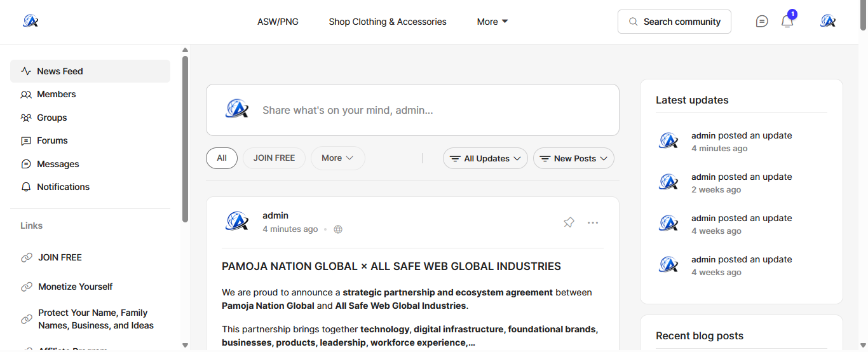Viewport: 868px width, 352px height.
Task: Click the avatar in the share box
Action: pos(237,109)
